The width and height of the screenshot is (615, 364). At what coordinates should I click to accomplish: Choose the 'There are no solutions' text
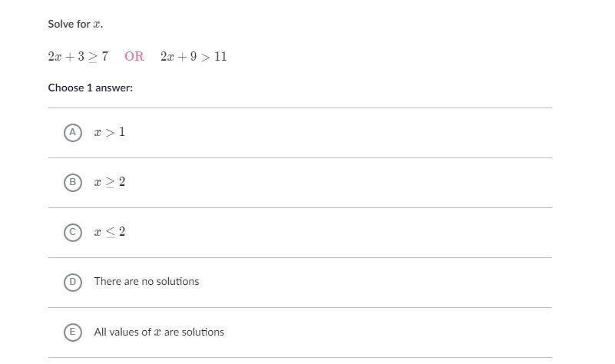147,282
